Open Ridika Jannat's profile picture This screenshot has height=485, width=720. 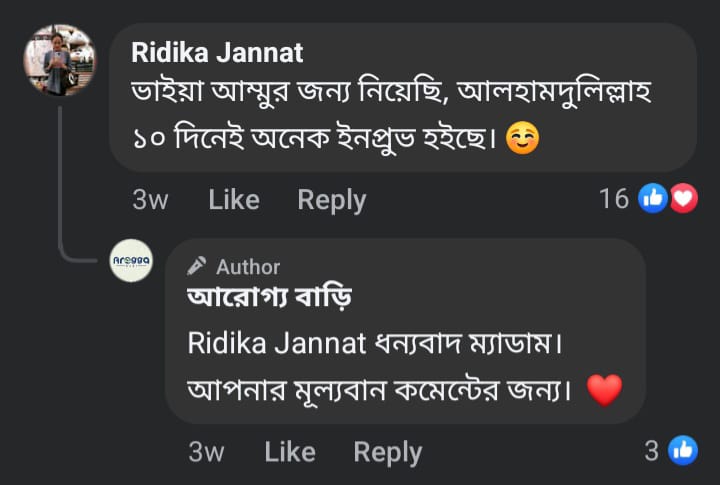pyautogui.click(x=60, y=61)
